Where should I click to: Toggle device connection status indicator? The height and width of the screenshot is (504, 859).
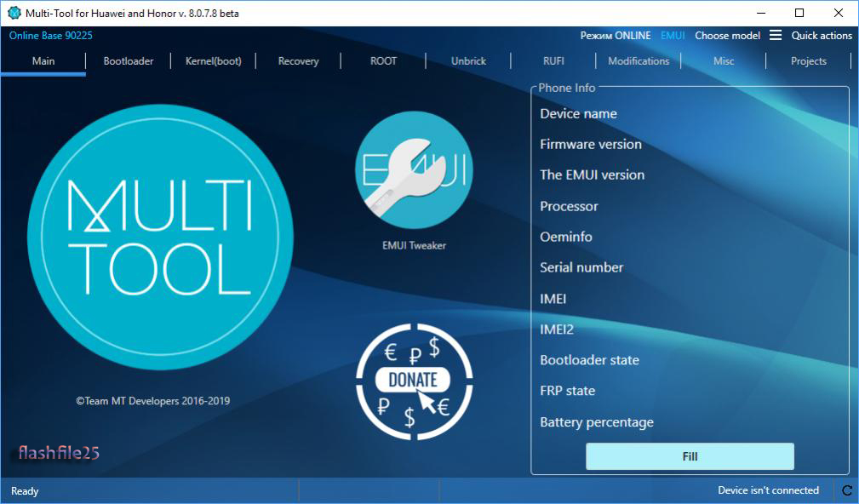coord(769,490)
